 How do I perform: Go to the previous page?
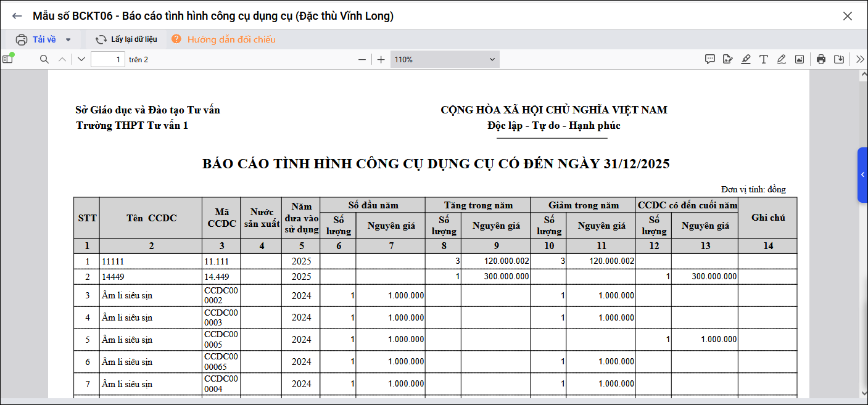pos(62,59)
